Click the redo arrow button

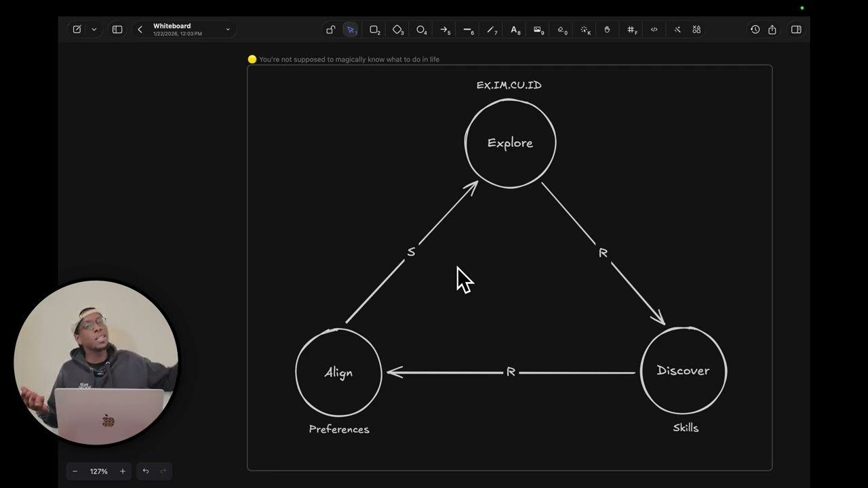tap(163, 471)
